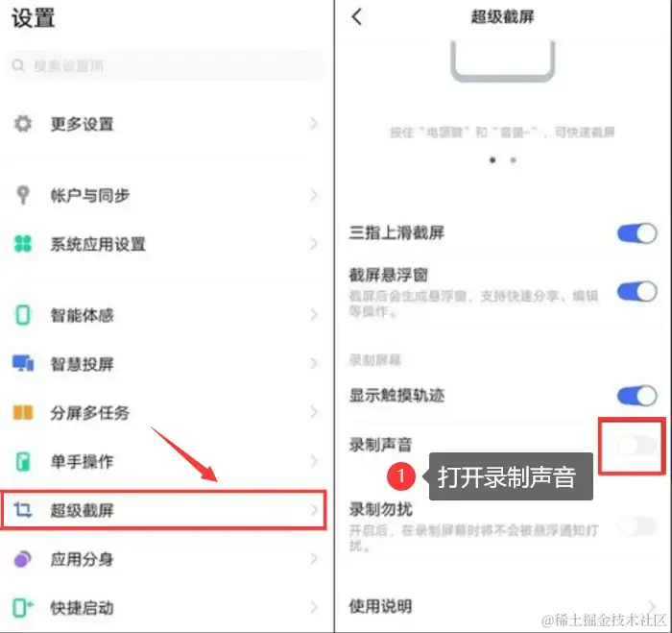The image size is (672, 633).
Task: Open the 超级截屏 menu entry
Action: pos(163,510)
